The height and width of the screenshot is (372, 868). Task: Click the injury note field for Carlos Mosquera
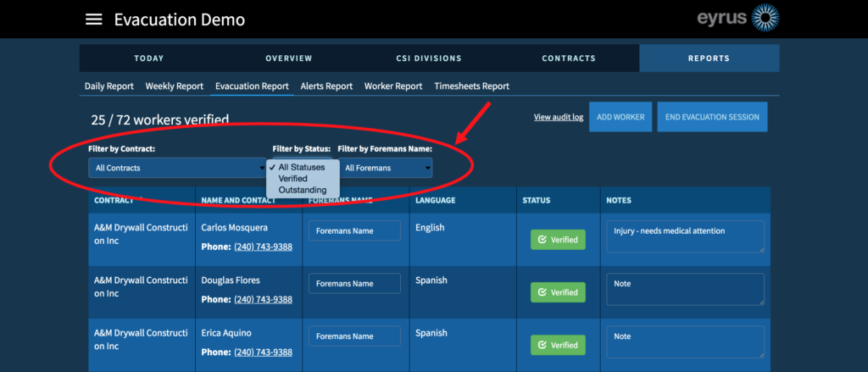click(685, 236)
